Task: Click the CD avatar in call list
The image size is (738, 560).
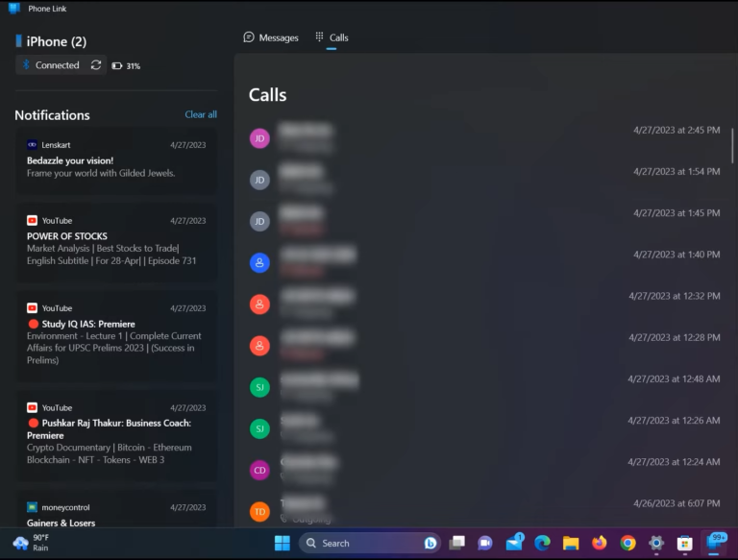Action: [x=259, y=470]
